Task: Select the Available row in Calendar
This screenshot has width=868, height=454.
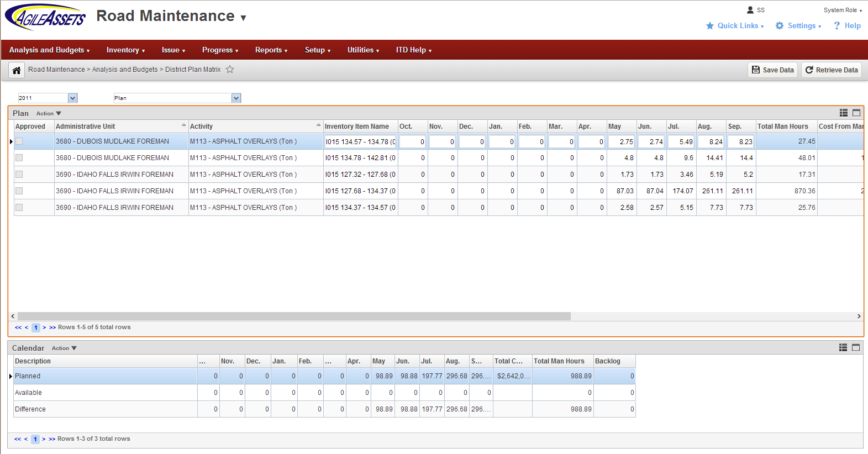Action: 324,393
